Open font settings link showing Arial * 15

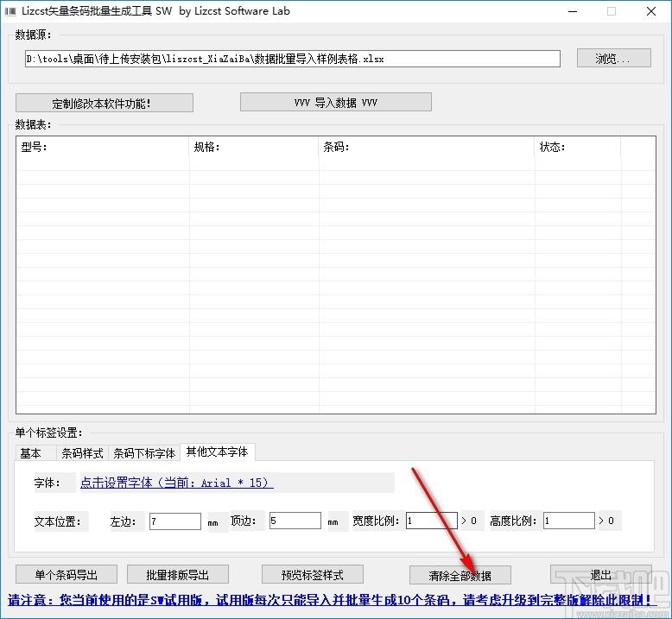click(176, 483)
